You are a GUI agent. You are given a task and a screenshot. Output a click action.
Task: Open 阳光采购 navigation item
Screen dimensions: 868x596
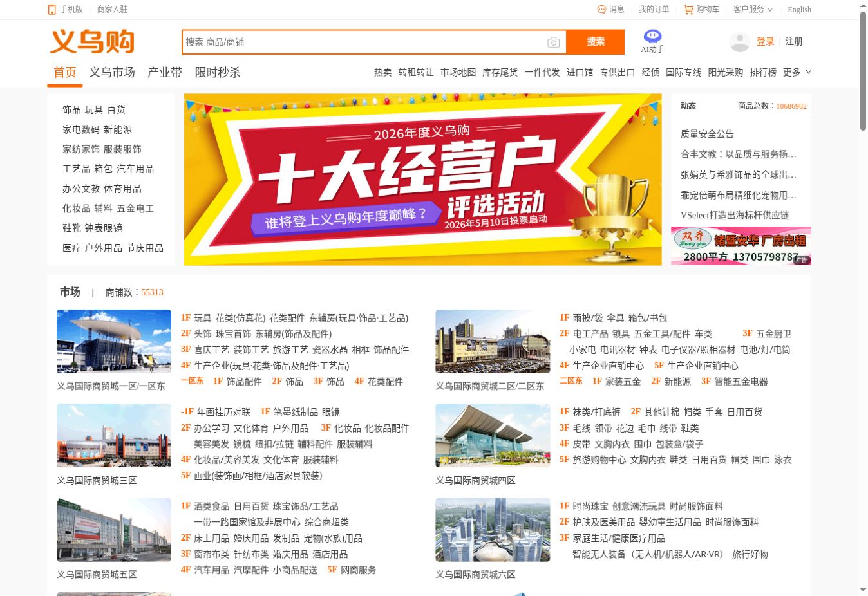(726, 72)
